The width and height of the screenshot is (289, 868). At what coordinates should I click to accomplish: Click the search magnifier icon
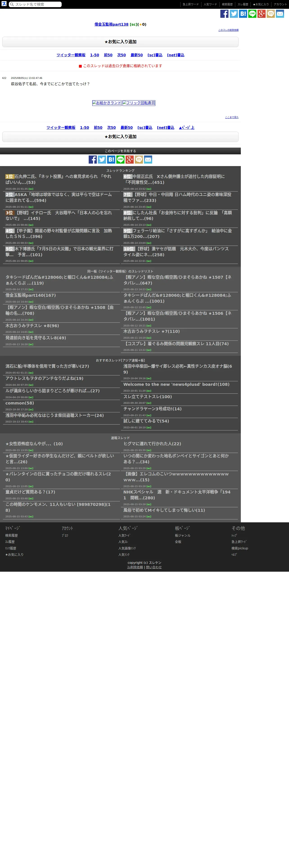pos(12,4)
